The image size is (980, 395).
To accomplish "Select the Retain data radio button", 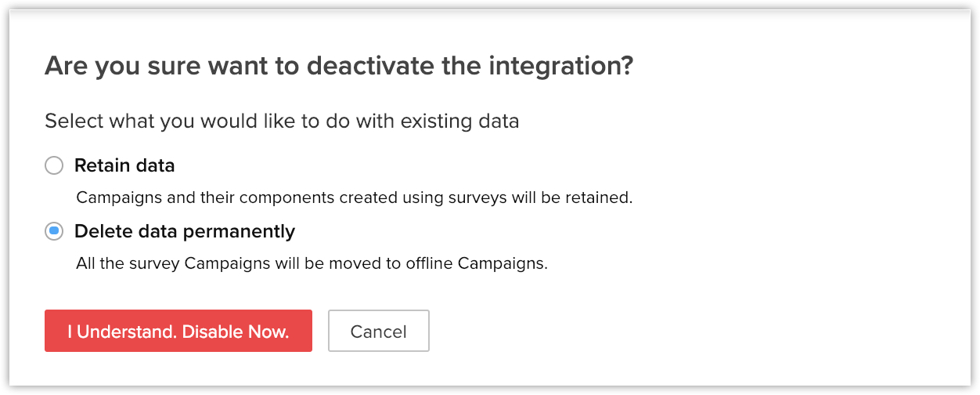I will click(54, 166).
